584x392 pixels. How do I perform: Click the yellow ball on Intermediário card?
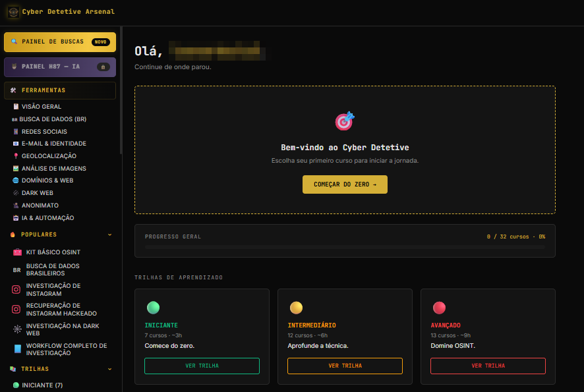[296, 308]
